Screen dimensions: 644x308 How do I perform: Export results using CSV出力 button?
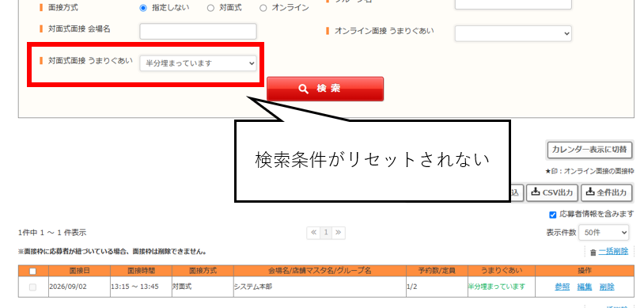coord(552,192)
